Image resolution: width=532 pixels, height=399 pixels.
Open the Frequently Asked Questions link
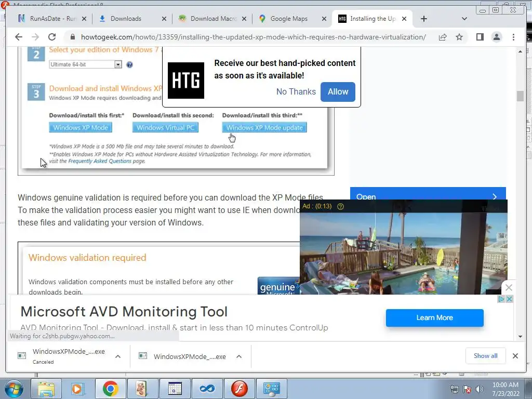click(x=100, y=161)
